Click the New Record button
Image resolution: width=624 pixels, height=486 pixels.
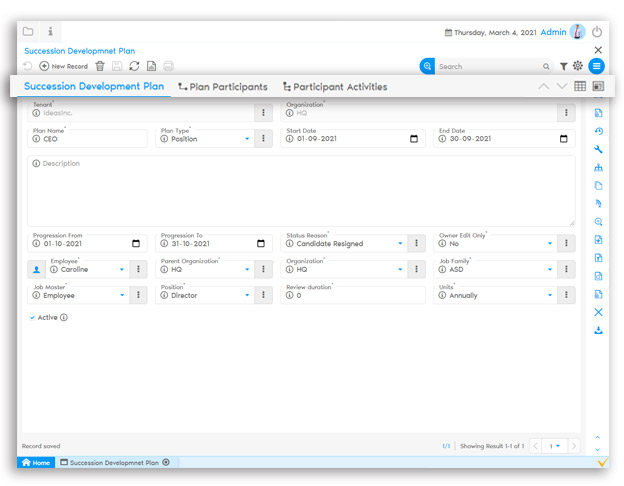coord(64,66)
